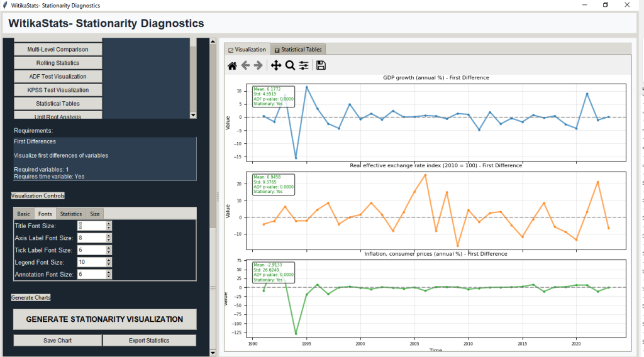Adjust Annotation Font Size spinner arrows

pyautogui.click(x=109, y=275)
